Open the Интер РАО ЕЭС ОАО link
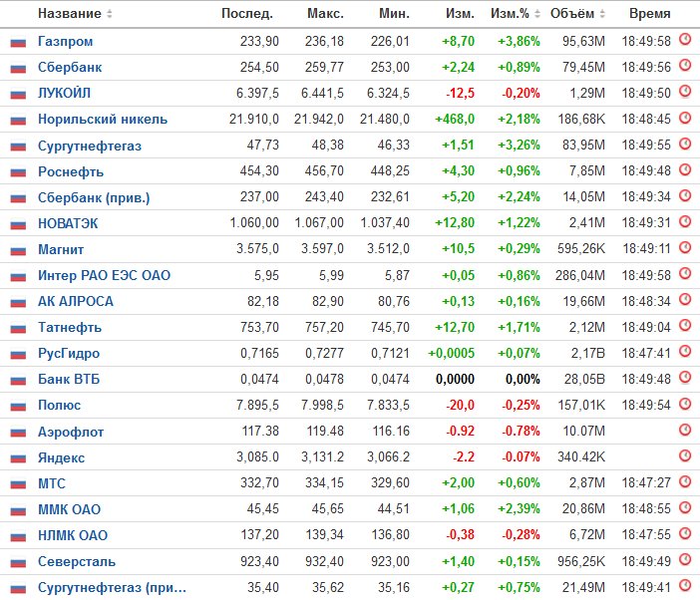Screen dimensions: 700x600 (x=104, y=275)
